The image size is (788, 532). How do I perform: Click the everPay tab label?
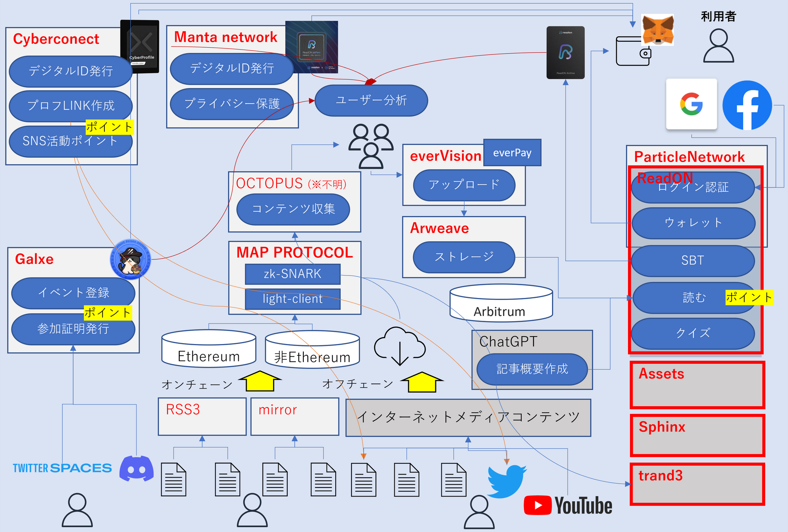click(x=512, y=153)
